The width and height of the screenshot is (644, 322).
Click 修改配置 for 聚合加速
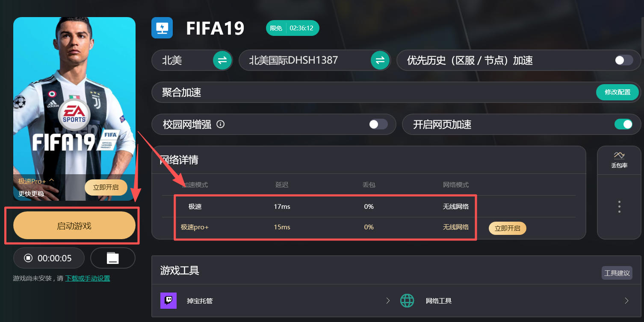[x=617, y=92]
